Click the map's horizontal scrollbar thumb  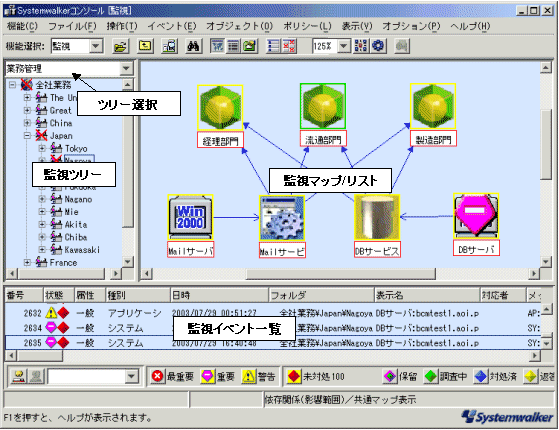point(340,273)
